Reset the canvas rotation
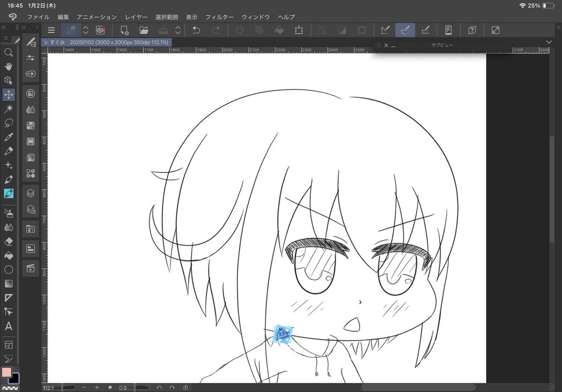562x392 pixels. [185, 387]
